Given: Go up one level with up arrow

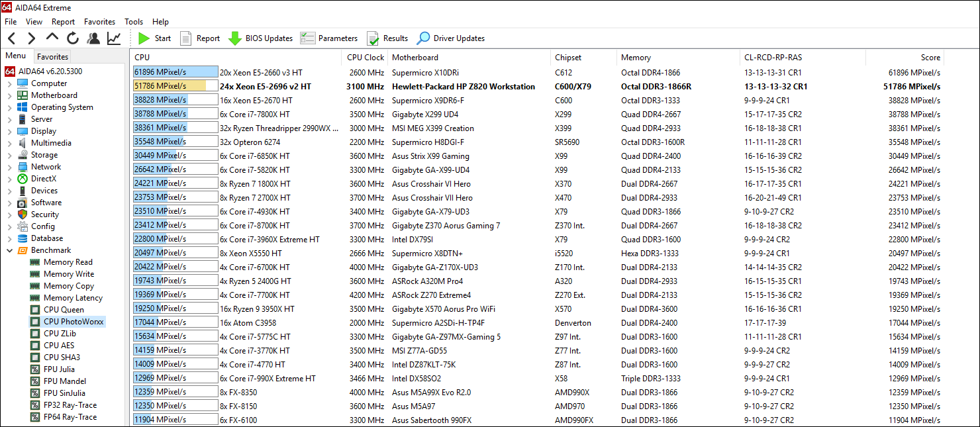Looking at the screenshot, I should point(52,38).
